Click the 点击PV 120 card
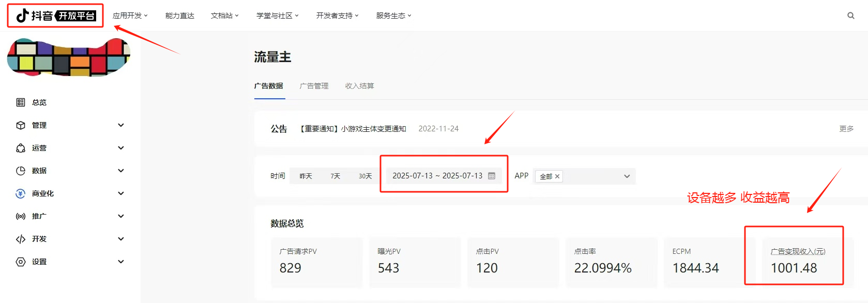The image size is (868, 303). tap(513, 263)
